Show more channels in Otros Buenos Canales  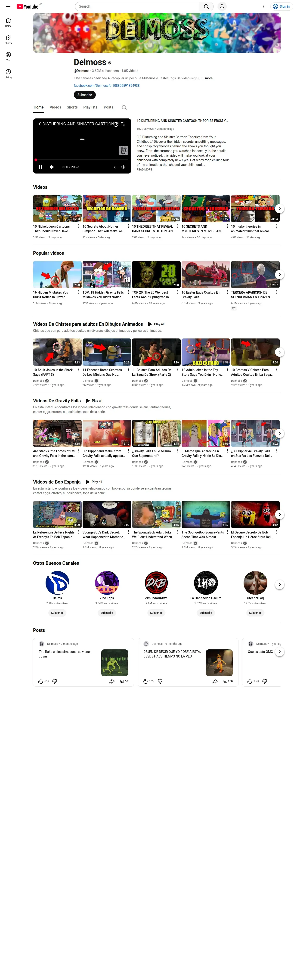[279, 585]
